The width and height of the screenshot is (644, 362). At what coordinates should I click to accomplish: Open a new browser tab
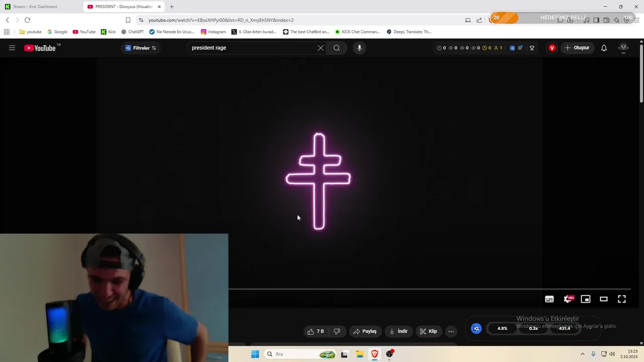pyautogui.click(x=172, y=7)
